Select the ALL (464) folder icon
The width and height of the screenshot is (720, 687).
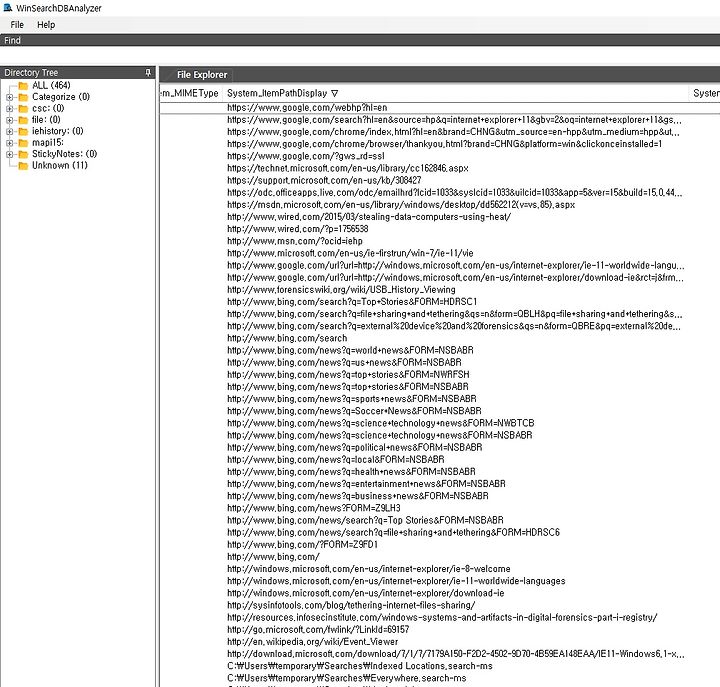pos(23,86)
